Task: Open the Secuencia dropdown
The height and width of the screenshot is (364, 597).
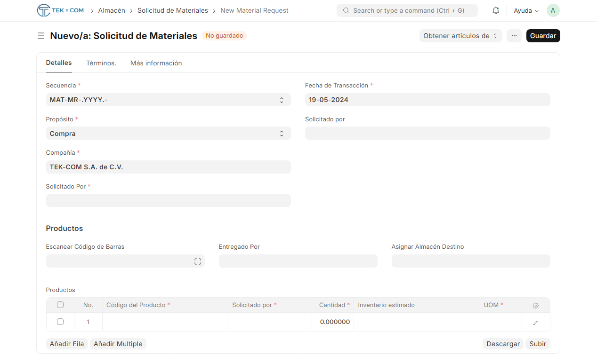Action: [168, 100]
